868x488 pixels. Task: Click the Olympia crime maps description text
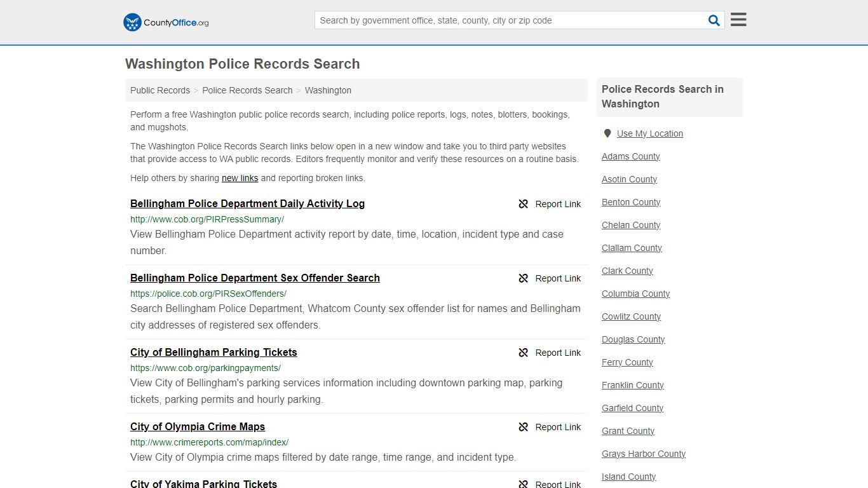click(323, 457)
